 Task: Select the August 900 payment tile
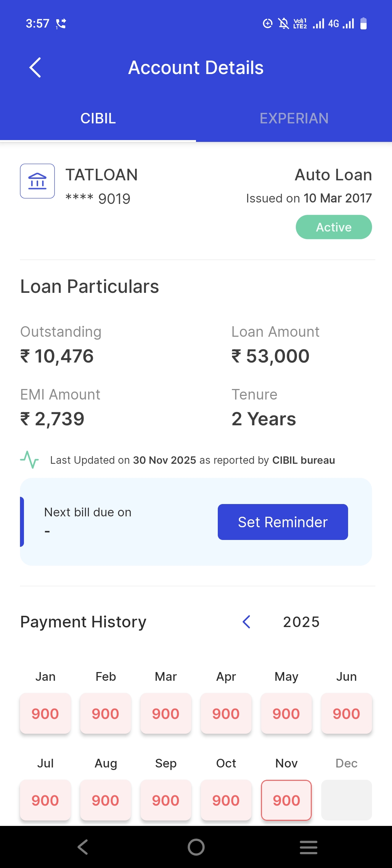[x=106, y=800]
